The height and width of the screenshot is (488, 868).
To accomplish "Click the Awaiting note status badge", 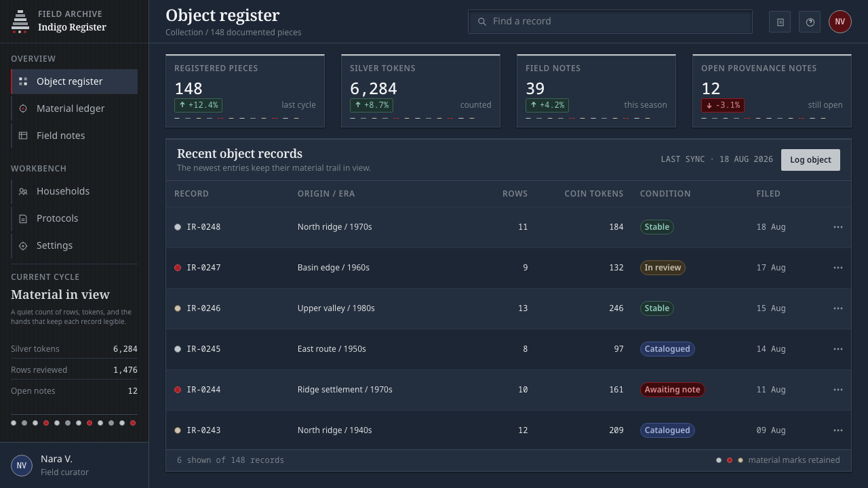I will point(673,390).
